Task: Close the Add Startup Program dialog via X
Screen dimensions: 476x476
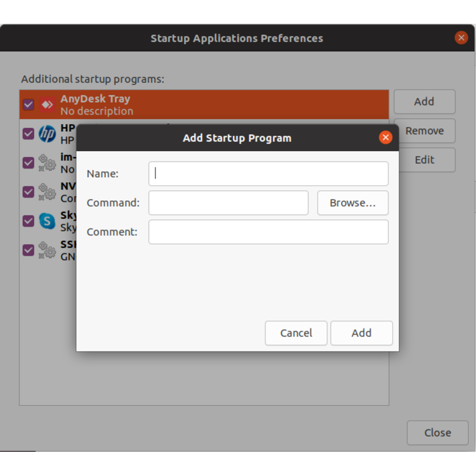Action: pyautogui.click(x=385, y=138)
